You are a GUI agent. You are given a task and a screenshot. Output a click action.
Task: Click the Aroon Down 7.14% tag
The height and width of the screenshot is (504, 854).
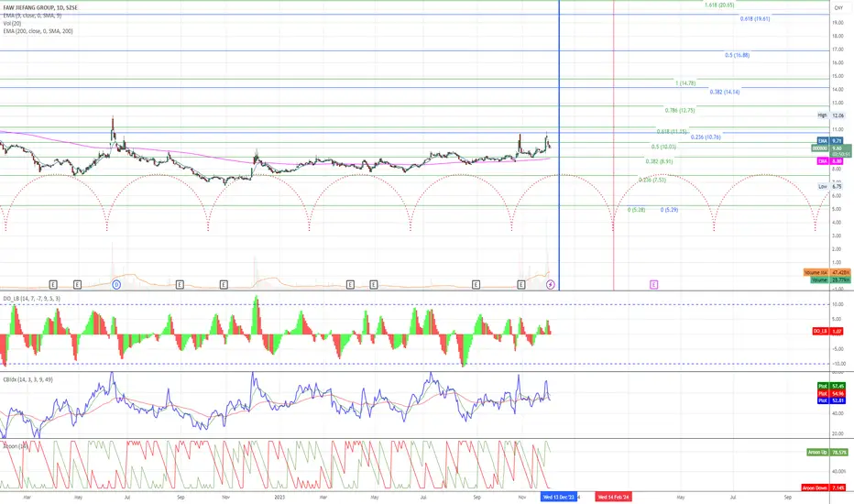[824, 488]
